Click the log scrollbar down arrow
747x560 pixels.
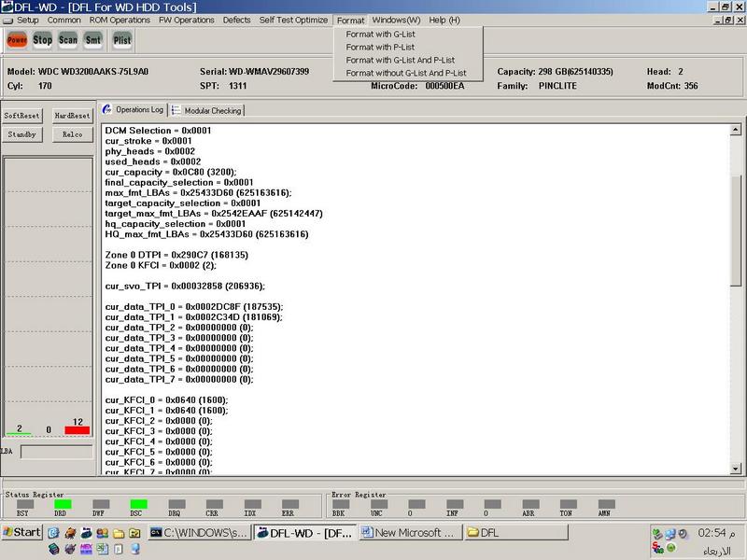[736, 469]
